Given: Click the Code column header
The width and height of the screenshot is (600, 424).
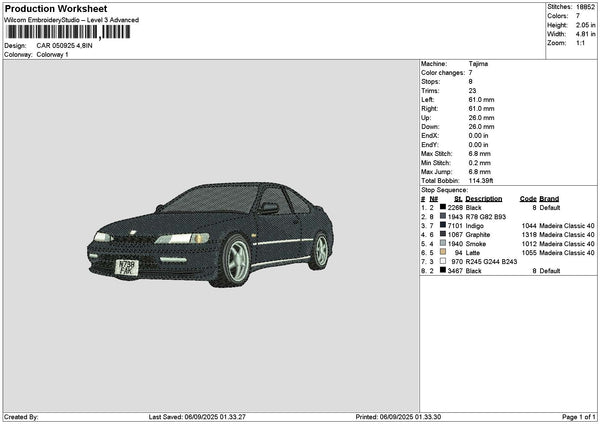Looking at the screenshot, I should coord(528,199).
